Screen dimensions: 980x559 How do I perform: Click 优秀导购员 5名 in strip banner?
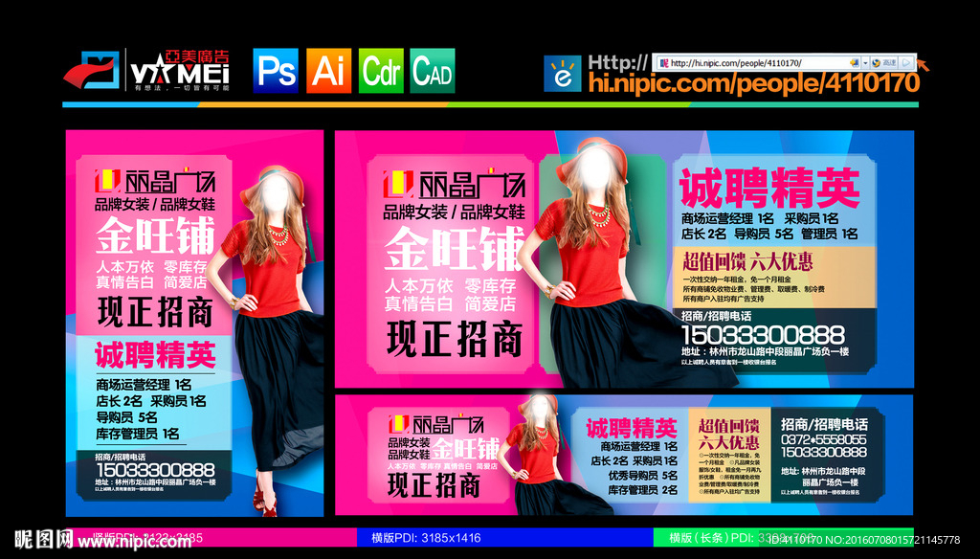point(642,475)
